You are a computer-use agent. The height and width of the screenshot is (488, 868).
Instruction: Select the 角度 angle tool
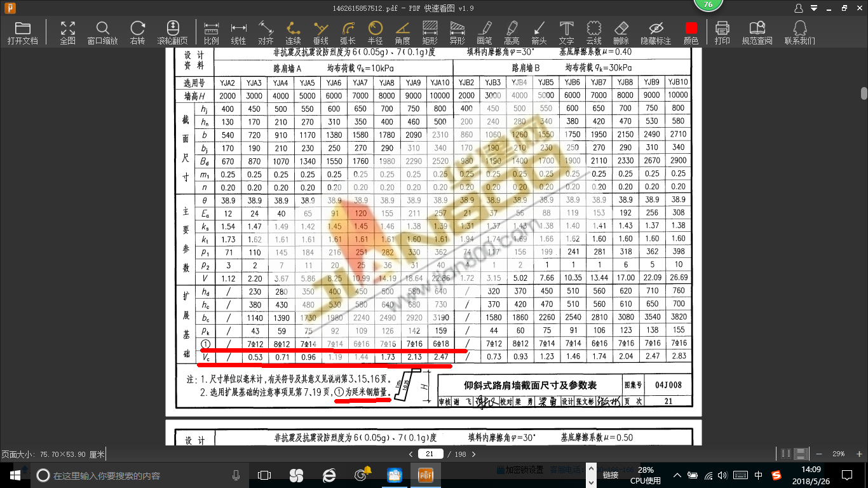[x=403, y=33]
